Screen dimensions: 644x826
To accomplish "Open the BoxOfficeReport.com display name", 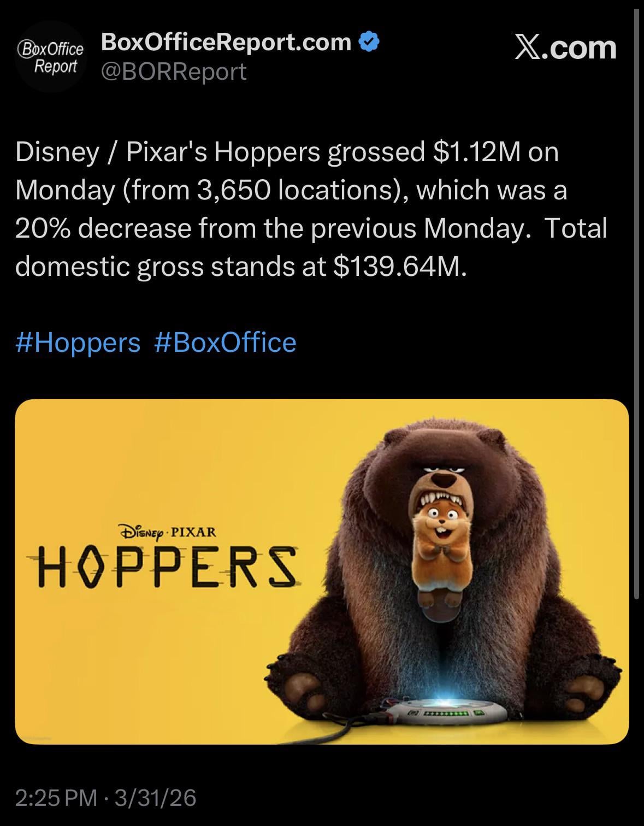I will pyautogui.click(x=226, y=42).
